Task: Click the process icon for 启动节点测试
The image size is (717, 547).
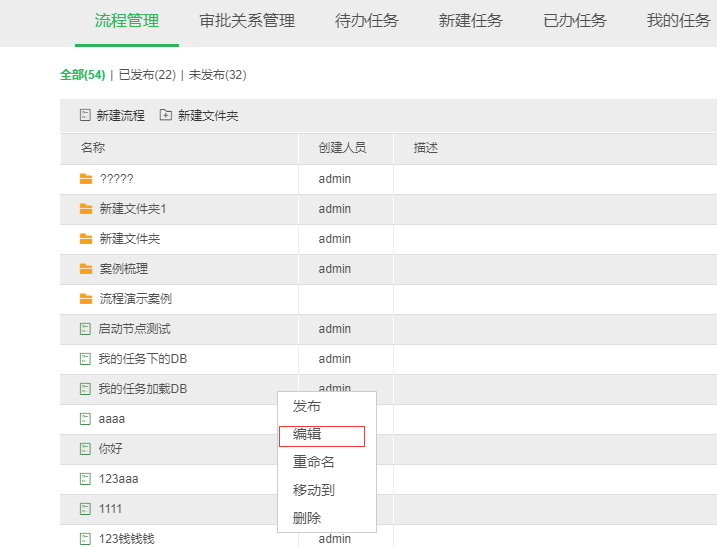Action: (x=85, y=329)
